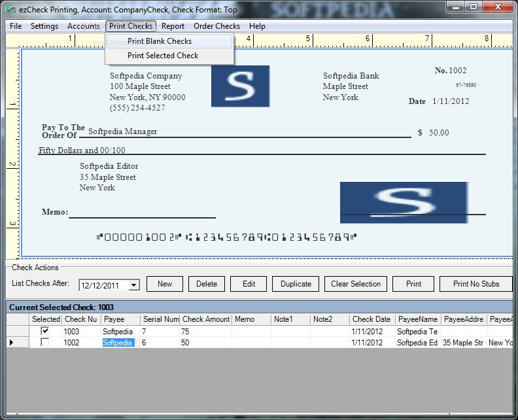Click serial number cell 6
Image resolution: width=518 pixels, height=420 pixels.
tap(160, 342)
